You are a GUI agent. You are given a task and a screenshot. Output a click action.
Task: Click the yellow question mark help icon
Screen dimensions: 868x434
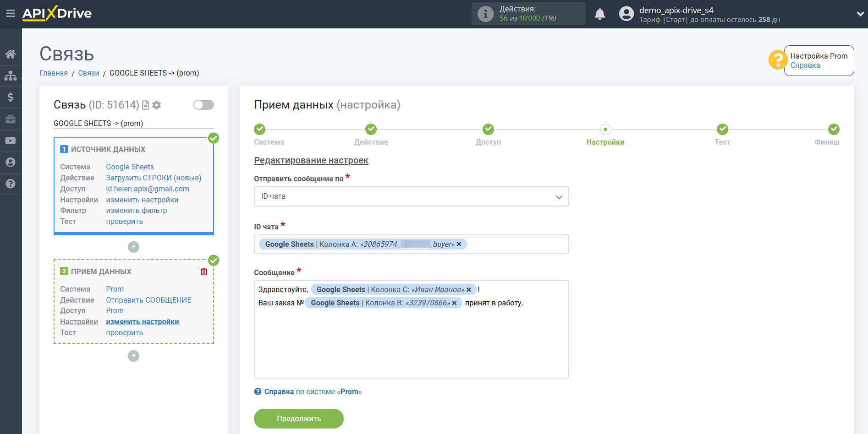(x=778, y=60)
